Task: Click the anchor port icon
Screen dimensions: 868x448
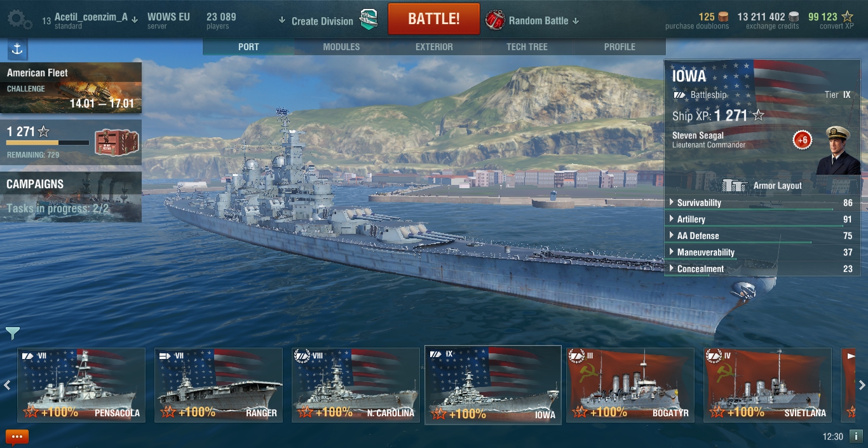Action: pyautogui.click(x=17, y=49)
